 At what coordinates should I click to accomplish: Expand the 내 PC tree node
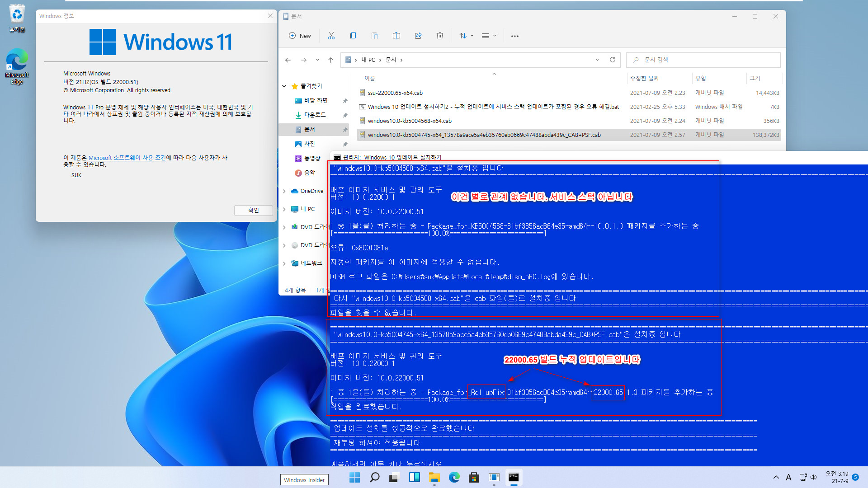coord(284,209)
